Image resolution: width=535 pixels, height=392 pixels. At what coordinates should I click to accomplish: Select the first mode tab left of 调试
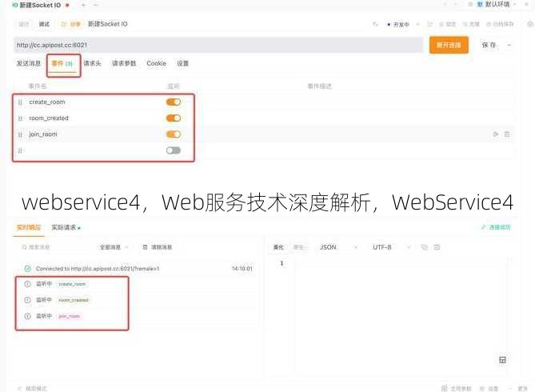point(24,24)
